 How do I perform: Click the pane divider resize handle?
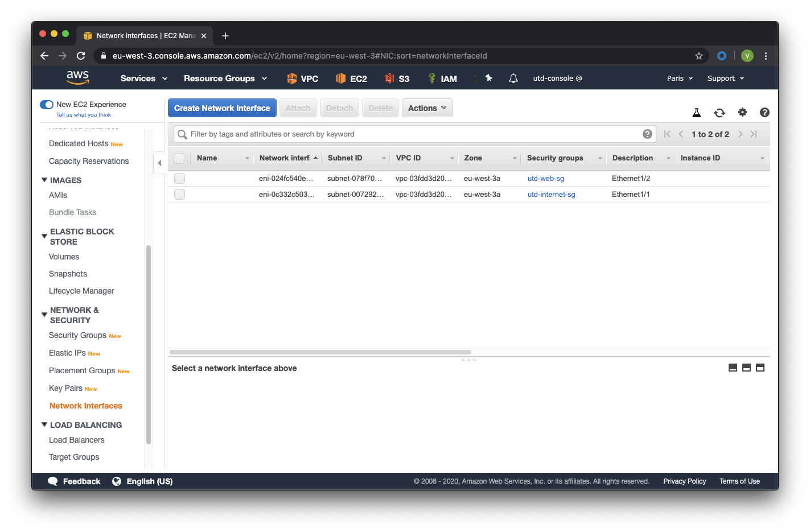(468, 360)
